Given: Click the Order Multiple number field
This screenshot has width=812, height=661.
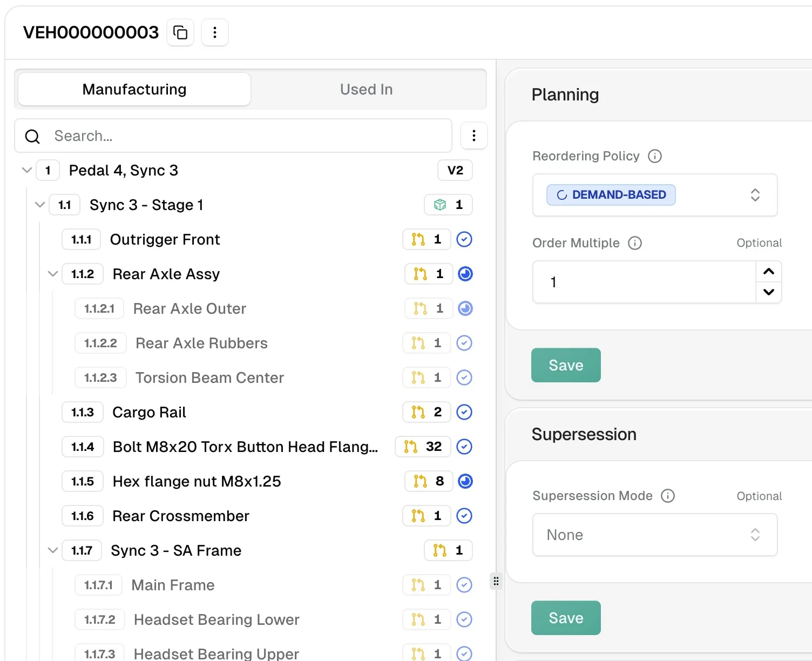Looking at the screenshot, I should point(644,282).
